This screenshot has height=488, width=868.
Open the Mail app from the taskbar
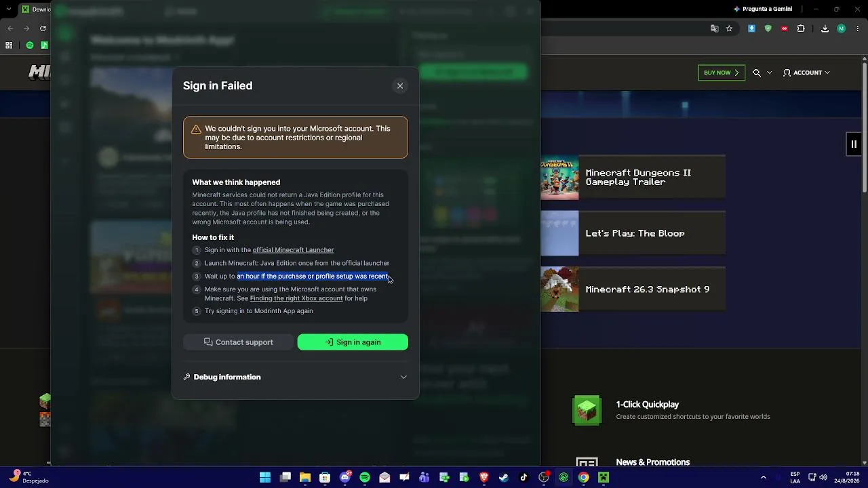pyautogui.click(x=384, y=477)
